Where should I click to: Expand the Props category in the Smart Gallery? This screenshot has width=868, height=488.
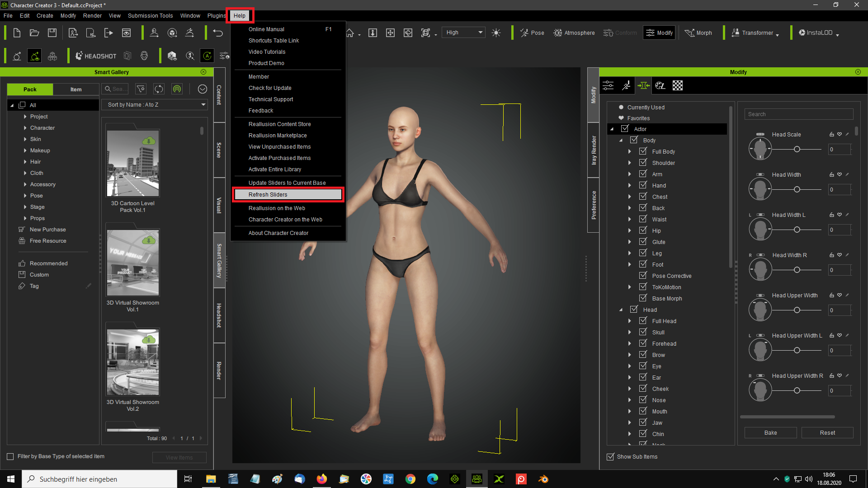(x=25, y=218)
